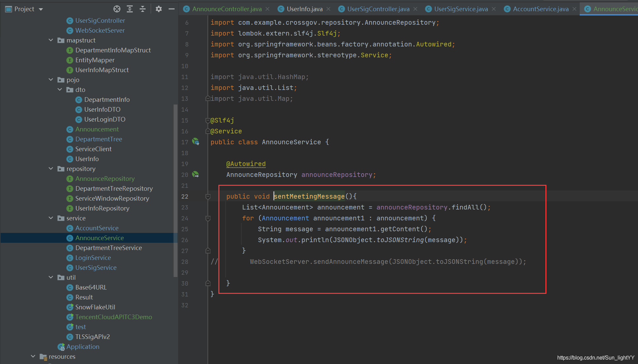The image size is (638, 364).
Task: Open the Project view dropdown
Action: click(x=41, y=9)
